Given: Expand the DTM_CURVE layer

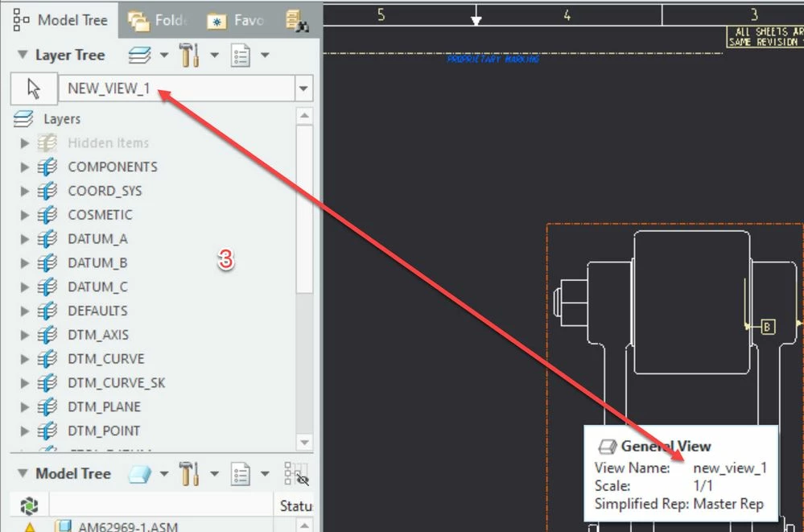Looking at the screenshot, I should click(x=25, y=359).
